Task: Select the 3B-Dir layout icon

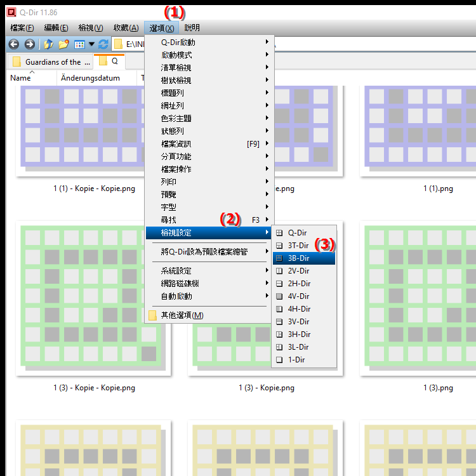Action: coord(279,258)
